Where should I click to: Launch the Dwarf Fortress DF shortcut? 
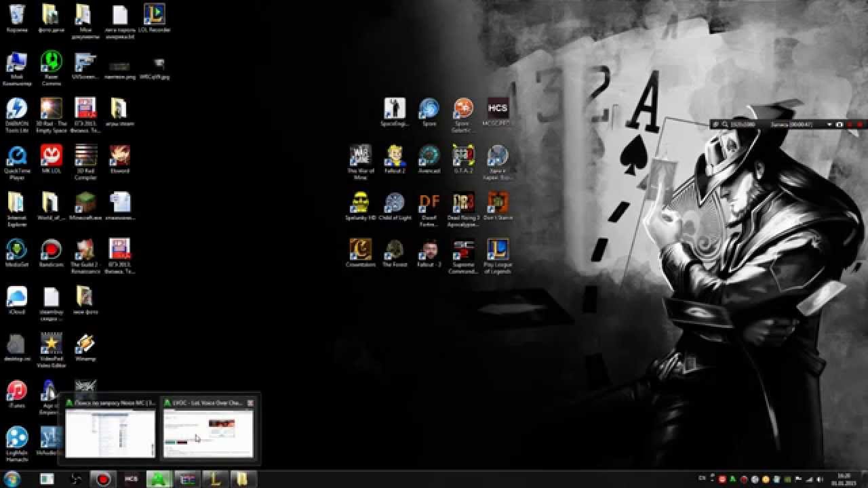click(429, 209)
